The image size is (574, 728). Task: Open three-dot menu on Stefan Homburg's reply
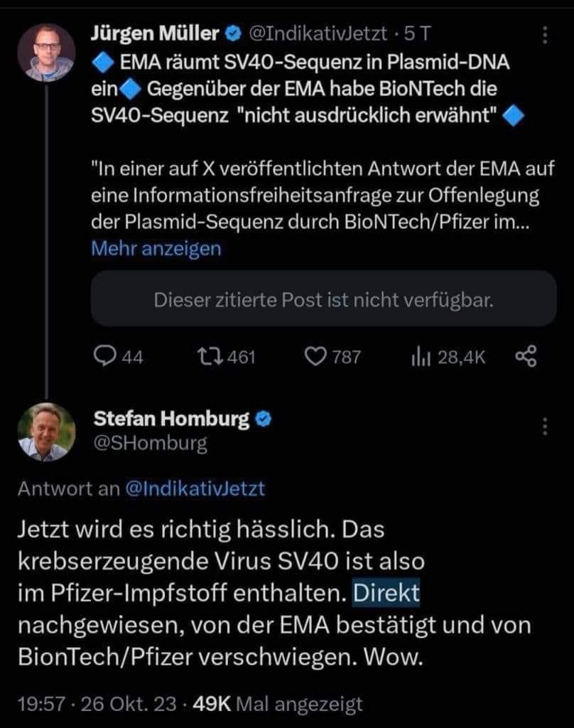(x=545, y=427)
